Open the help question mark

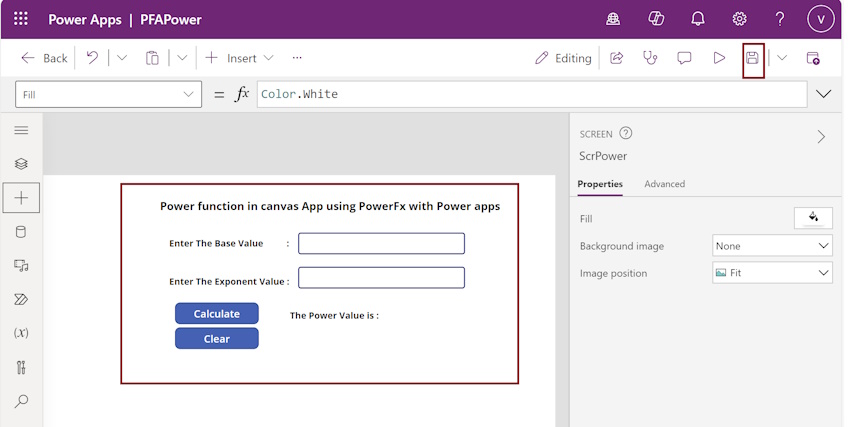tap(780, 19)
